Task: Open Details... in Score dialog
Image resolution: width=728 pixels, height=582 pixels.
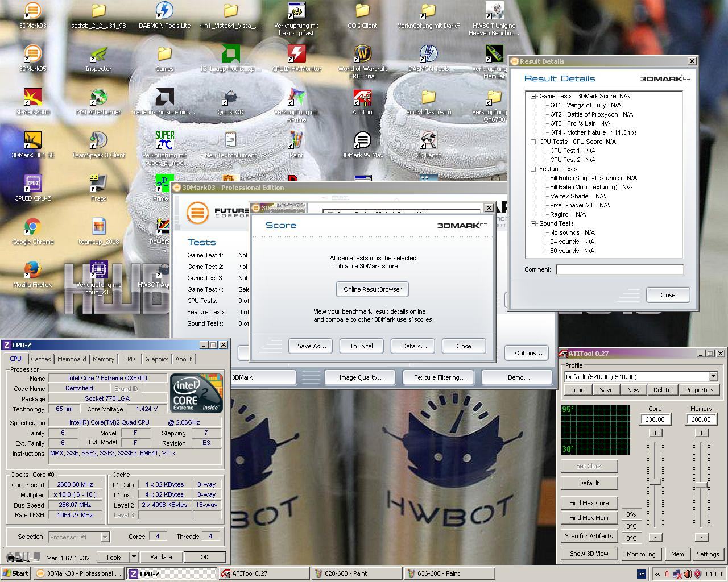Action: 414,346
